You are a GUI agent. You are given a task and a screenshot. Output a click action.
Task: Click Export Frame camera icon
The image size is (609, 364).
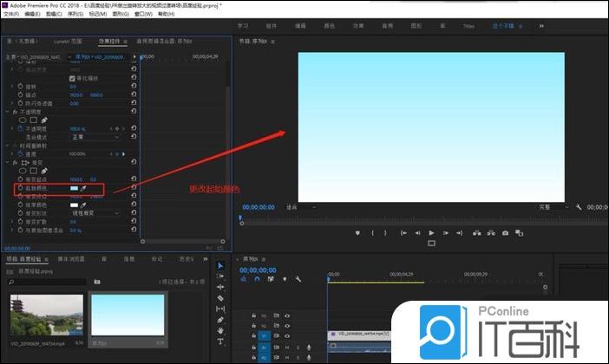click(x=506, y=233)
